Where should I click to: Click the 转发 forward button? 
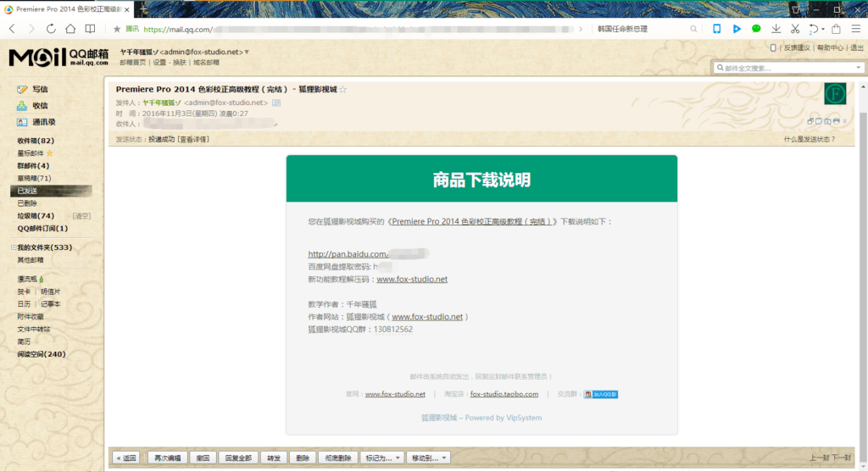pyautogui.click(x=274, y=458)
